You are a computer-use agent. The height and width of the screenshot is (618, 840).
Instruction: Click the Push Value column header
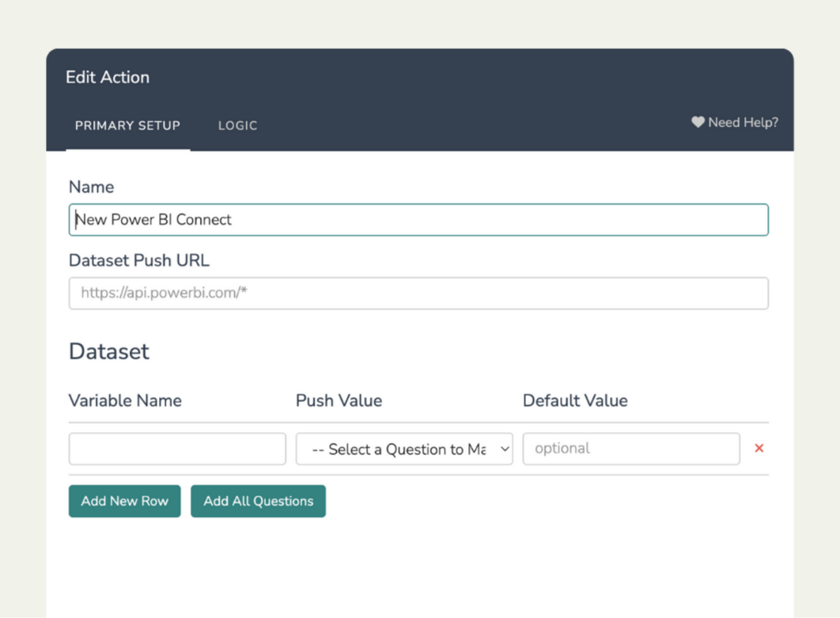339,400
